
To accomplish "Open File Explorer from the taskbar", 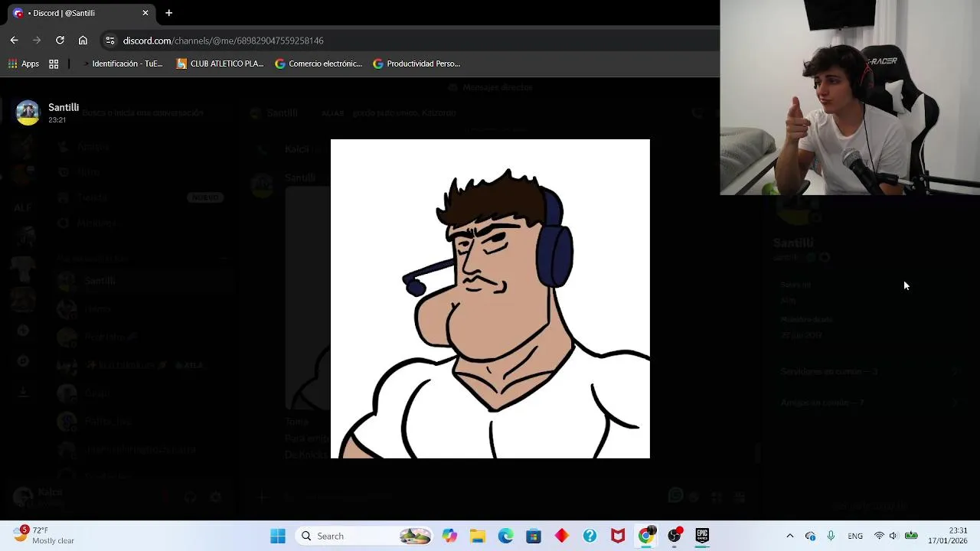I will click(478, 536).
